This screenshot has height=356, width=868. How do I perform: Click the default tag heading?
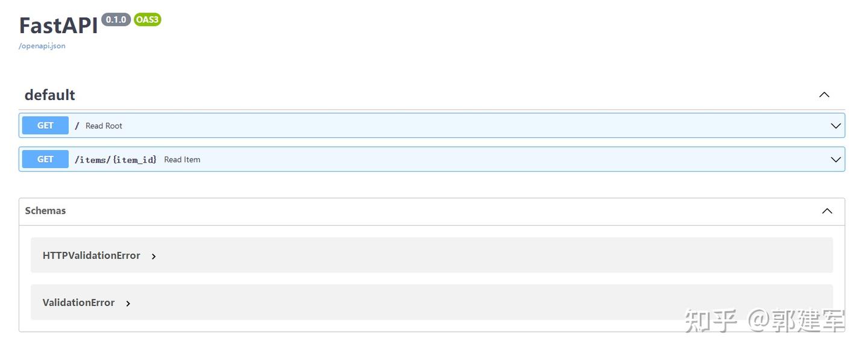click(49, 95)
